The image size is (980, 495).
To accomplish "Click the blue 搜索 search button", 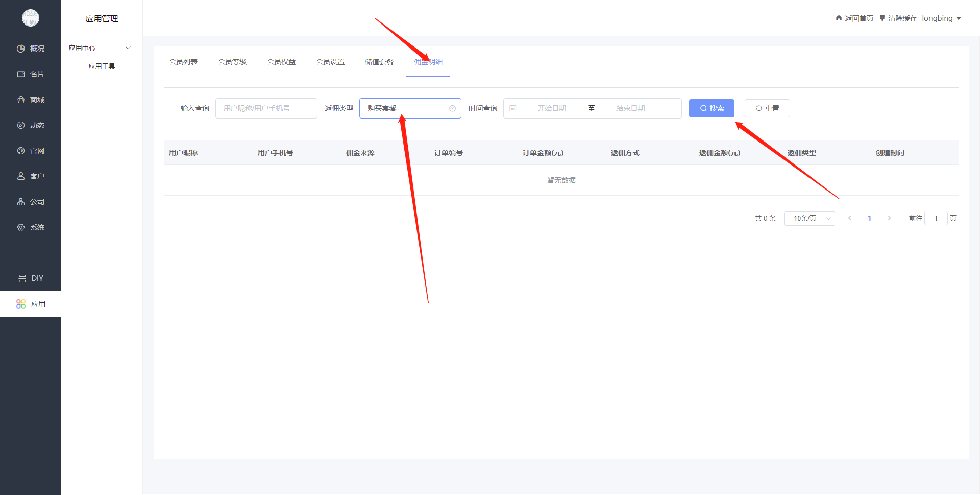I will tap(712, 108).
